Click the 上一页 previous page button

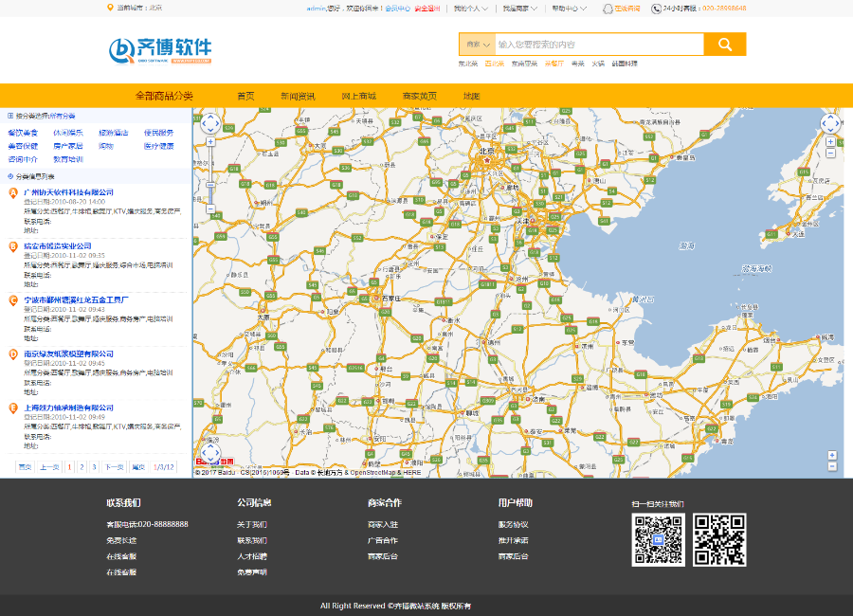[49, 467]
